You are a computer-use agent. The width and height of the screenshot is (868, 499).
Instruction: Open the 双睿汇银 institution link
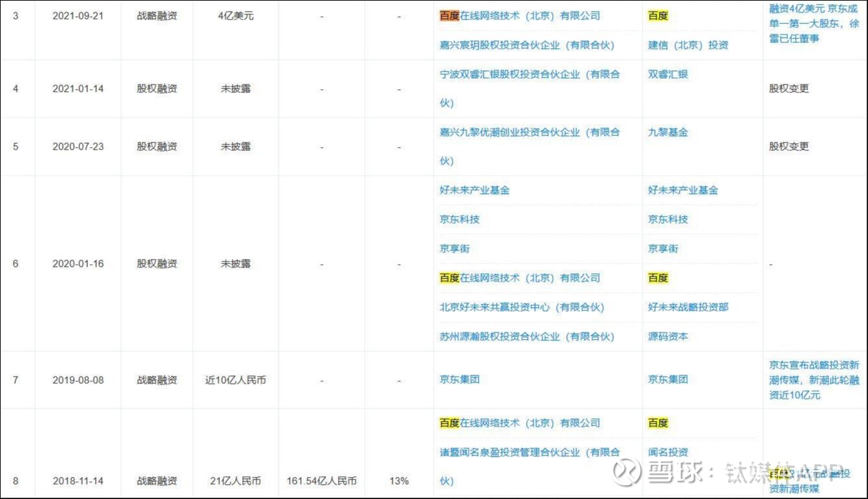667,74
